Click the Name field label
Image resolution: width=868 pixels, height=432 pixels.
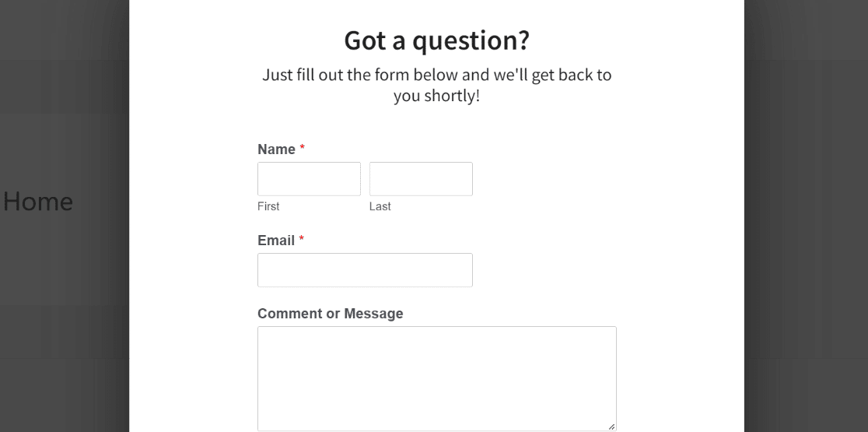(276, 149)
